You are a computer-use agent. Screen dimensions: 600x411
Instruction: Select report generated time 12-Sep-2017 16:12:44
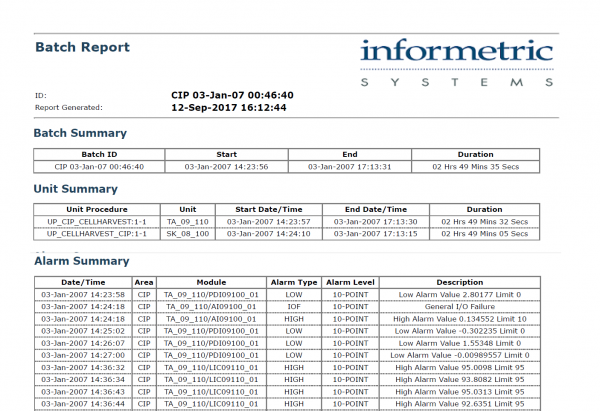point(228,108)
